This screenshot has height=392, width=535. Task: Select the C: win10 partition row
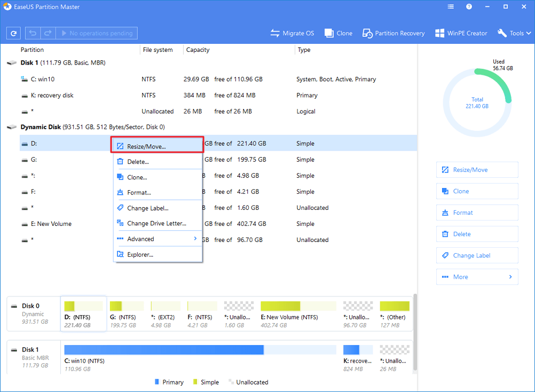click(218, 79)
